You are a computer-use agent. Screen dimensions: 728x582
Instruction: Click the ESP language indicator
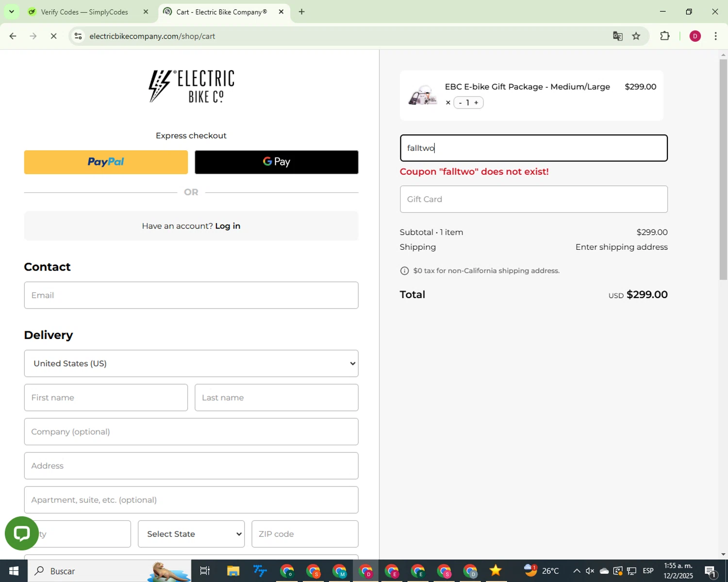[x=648, y=571]
